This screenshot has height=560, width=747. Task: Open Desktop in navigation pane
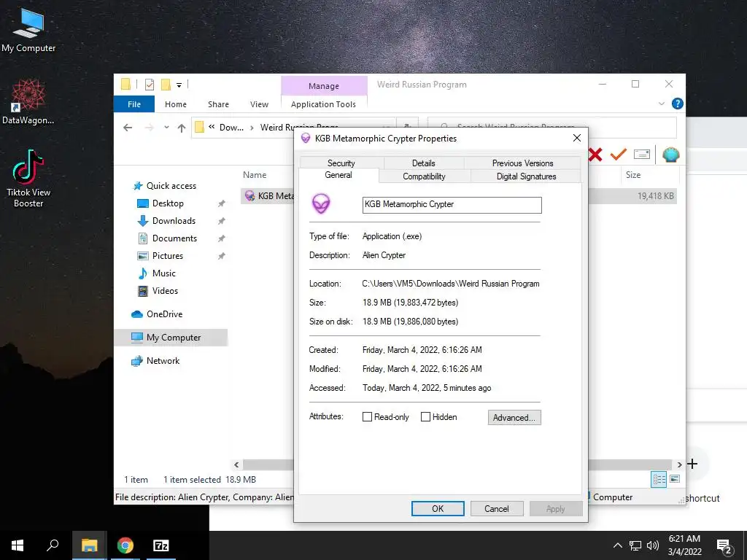point(168,203)
